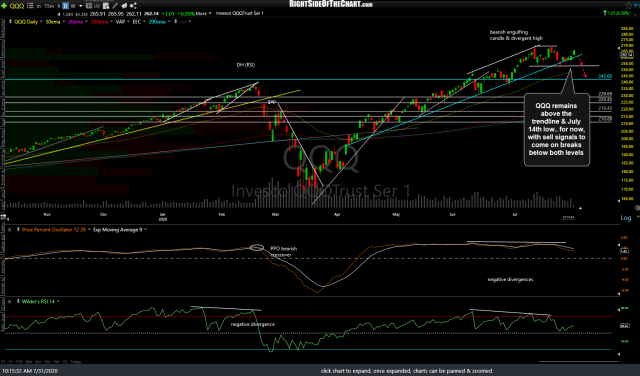Click the negative divergences label in PPO pane
This screenshot has height=376, width=640.
coord(510,280)
